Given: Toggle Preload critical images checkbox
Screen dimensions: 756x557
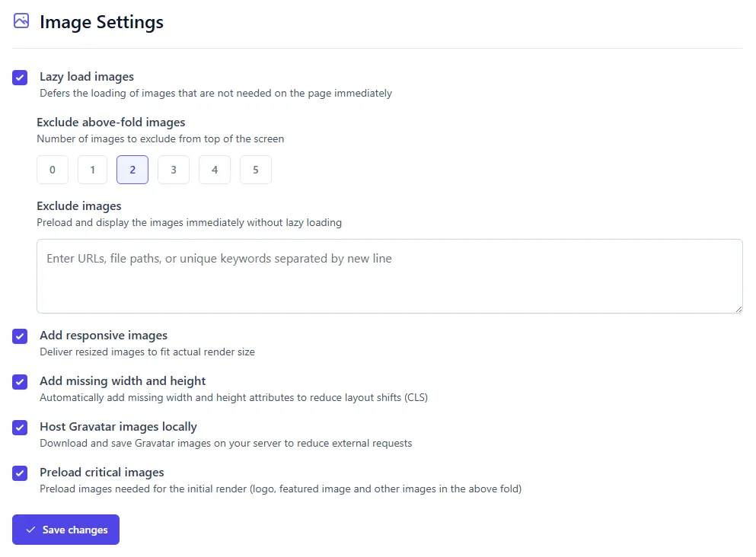Looking at the screenshot, I should click(x=20, y=473).
